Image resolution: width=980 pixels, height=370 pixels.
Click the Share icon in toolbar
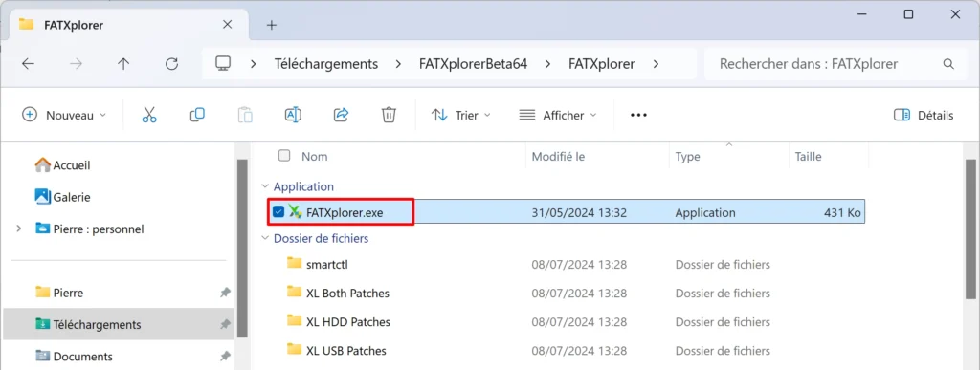pos(342,115)
